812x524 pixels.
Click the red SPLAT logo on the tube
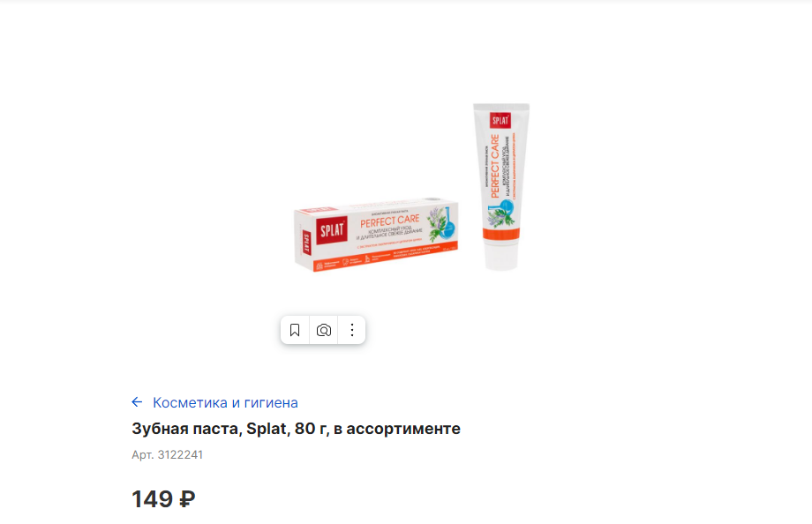pos(500,120)
